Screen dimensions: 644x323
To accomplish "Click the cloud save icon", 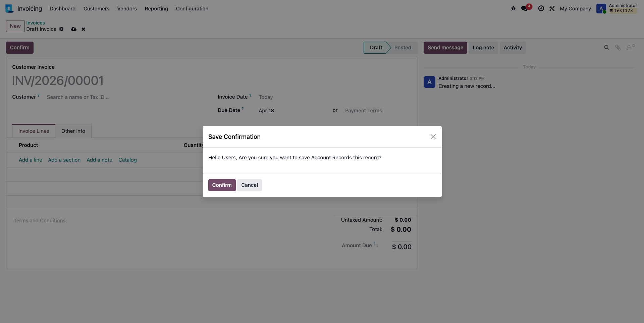I will coord(74,29).
